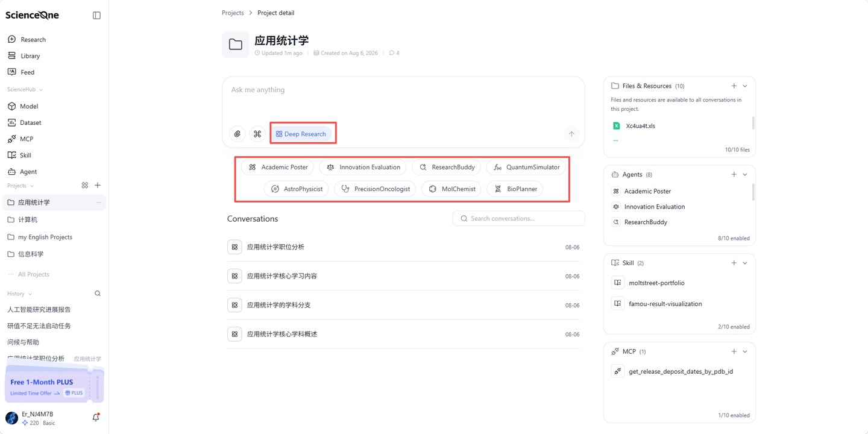The image size is (868, 434).
Task: Click the Skill icon in sidebar
Action: (11, 155)
